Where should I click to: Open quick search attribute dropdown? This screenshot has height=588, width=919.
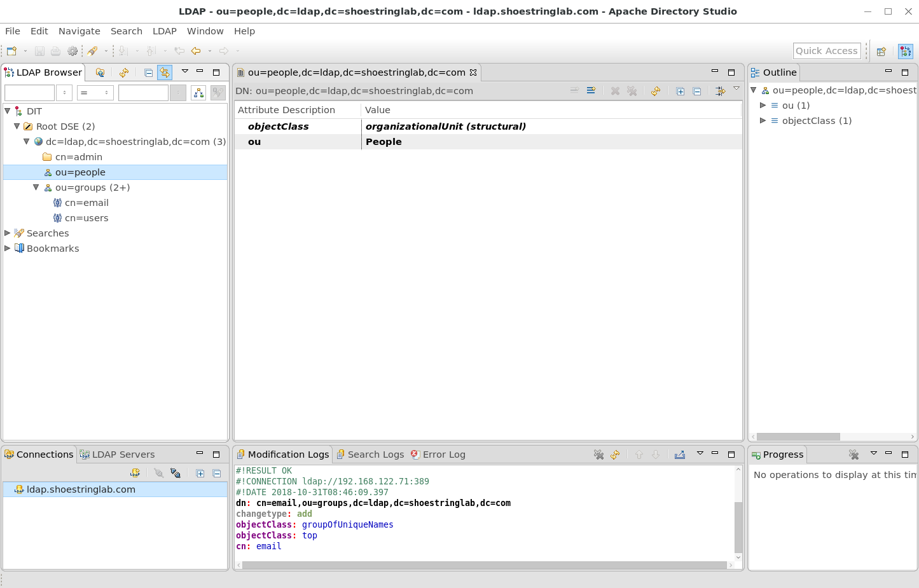[x=64, y=93]
